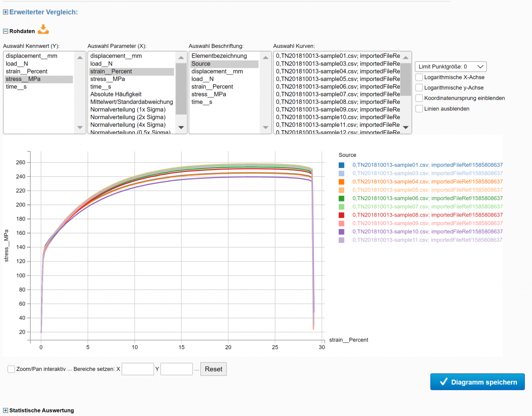532x416 pixels.
Task: Select load__N in the Kennwert (Y) list
Action: tap(17, 64)
